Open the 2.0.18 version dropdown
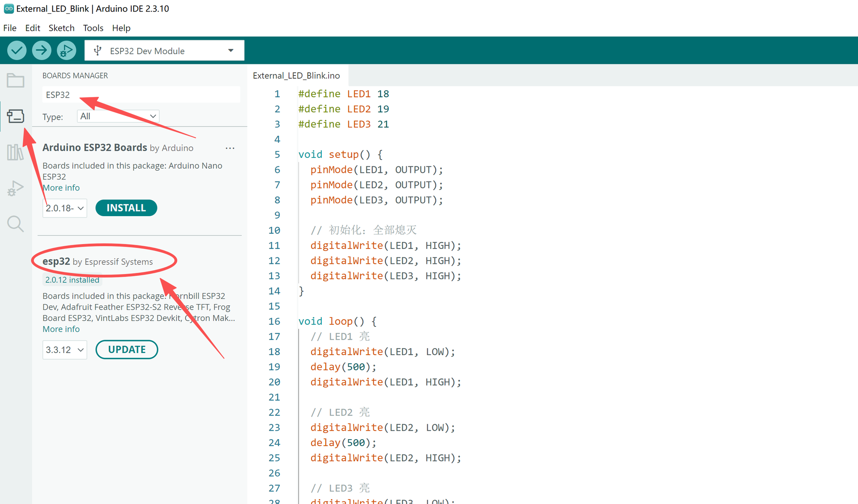Screen dimensions: 858x504 coord(65,208)
